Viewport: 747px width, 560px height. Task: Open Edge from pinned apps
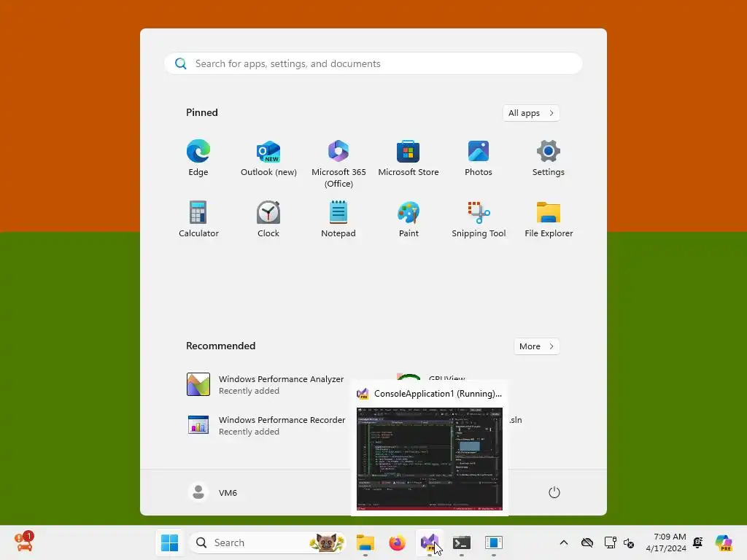198,158
